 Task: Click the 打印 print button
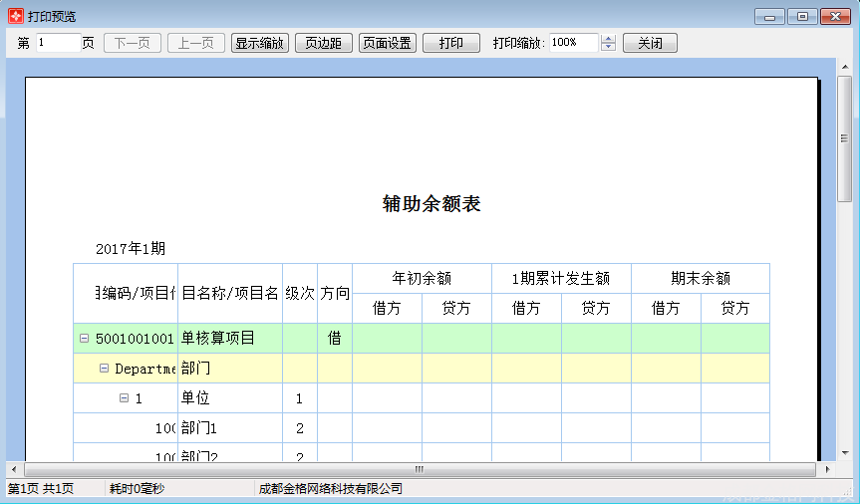point(450,43)
